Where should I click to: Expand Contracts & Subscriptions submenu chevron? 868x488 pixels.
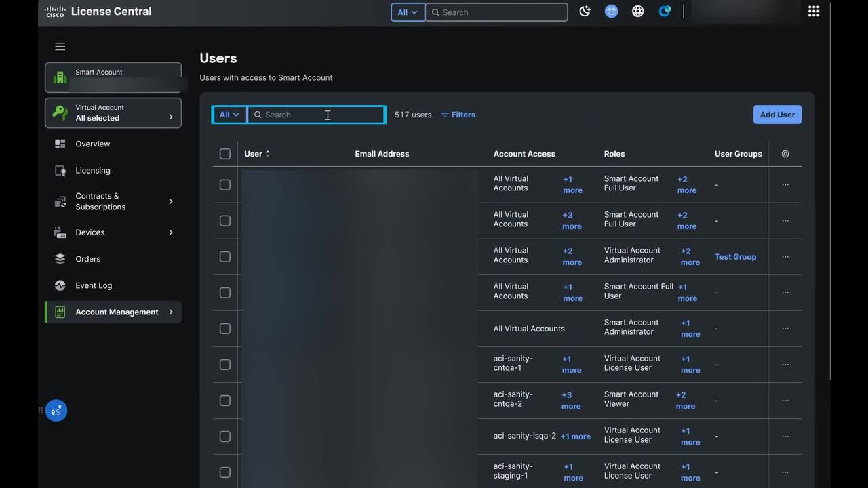(x=171, y=201)
